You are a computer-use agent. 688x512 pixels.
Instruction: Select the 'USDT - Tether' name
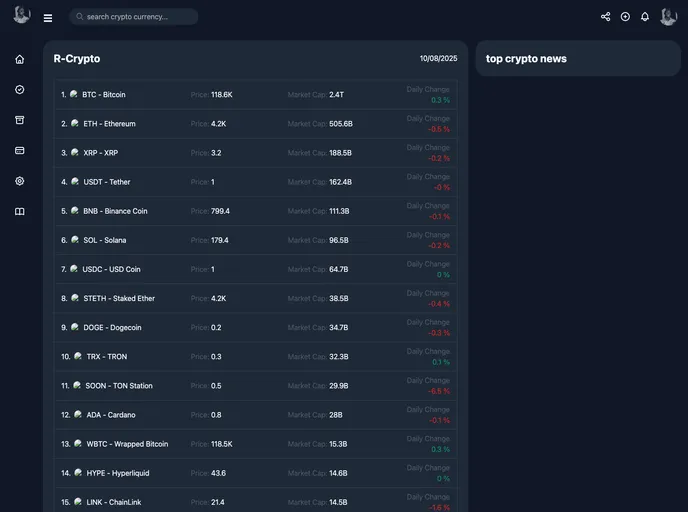107,182
